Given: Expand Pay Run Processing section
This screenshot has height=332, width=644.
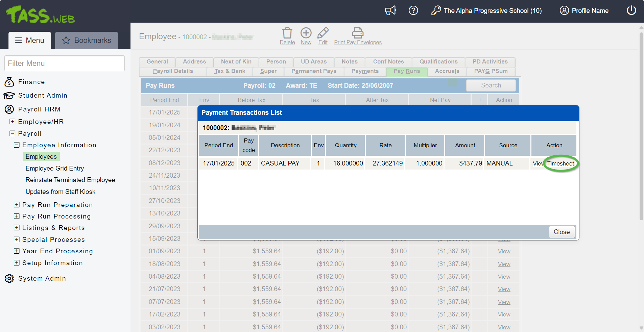Looking at the screenshot, I should [x=17, y=216].
